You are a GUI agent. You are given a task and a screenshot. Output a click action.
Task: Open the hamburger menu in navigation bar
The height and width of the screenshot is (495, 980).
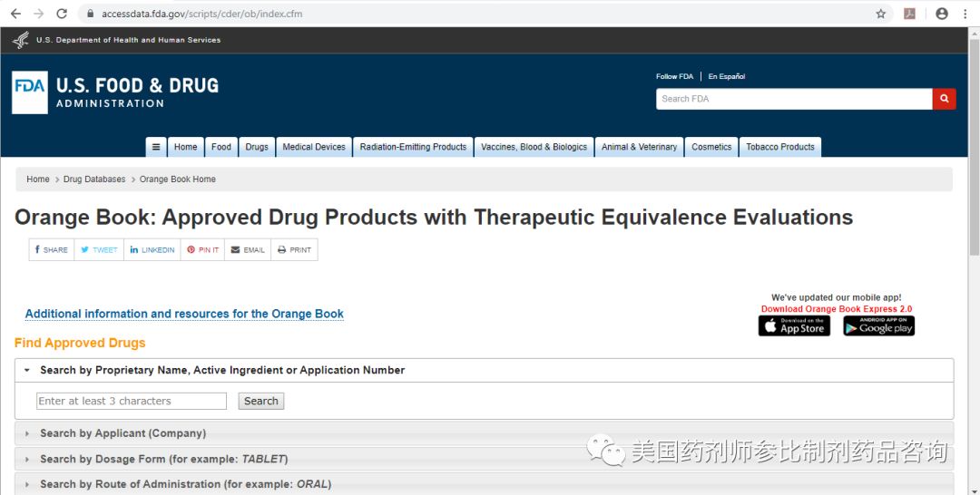(156, 147)
